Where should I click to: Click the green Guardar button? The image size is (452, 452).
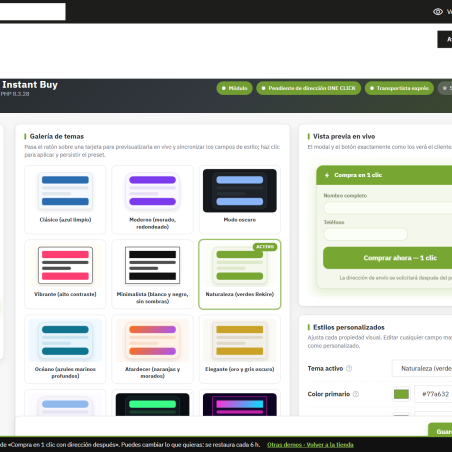440,430
